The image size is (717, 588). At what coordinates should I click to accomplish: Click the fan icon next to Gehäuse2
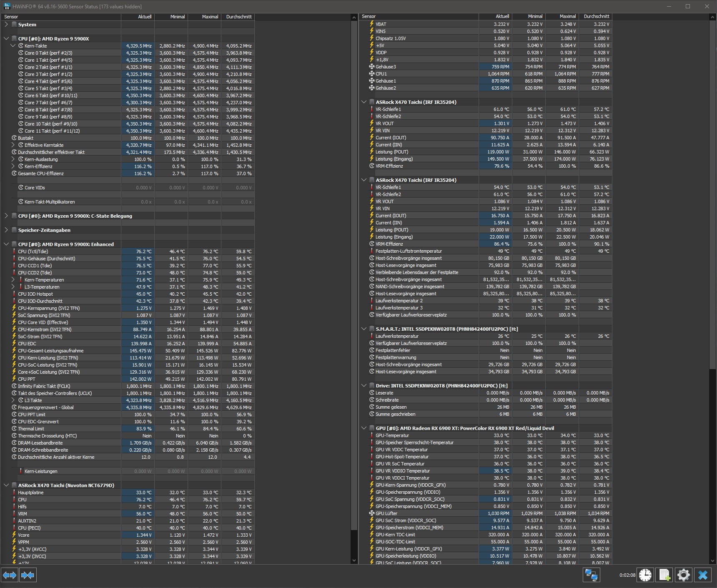[x=372, y=88]
